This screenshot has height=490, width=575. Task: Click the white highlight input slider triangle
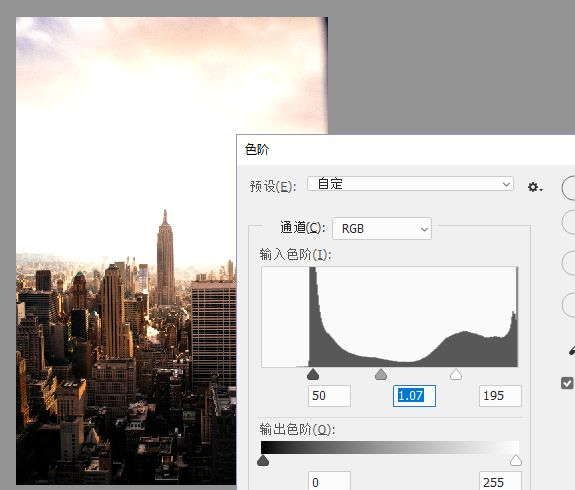(456, 374)
